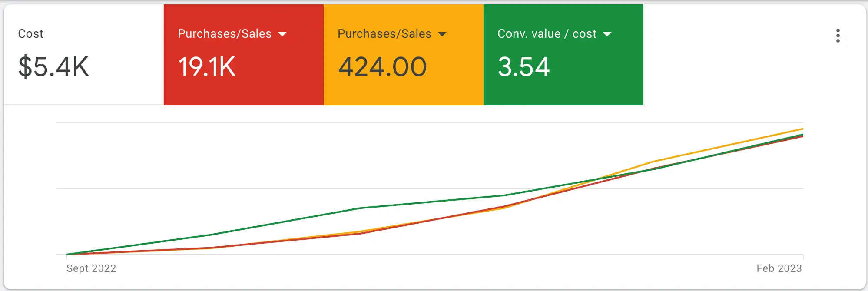The image size is (868, 291).
Task: Click the 3.54 value on the green card
Action: (x=523, y=67)
